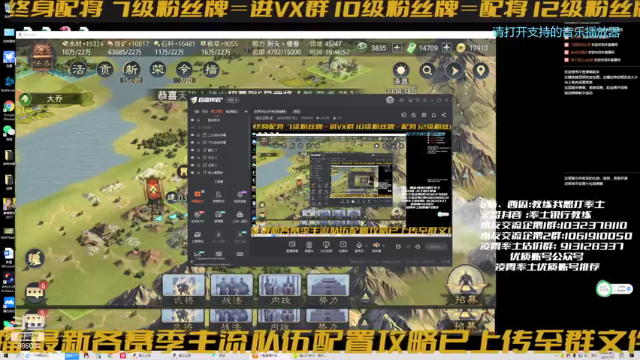This screenshot has width=640, height=360.
Task: Add jade currency with plus next to 3835
Action: [397, 48]
